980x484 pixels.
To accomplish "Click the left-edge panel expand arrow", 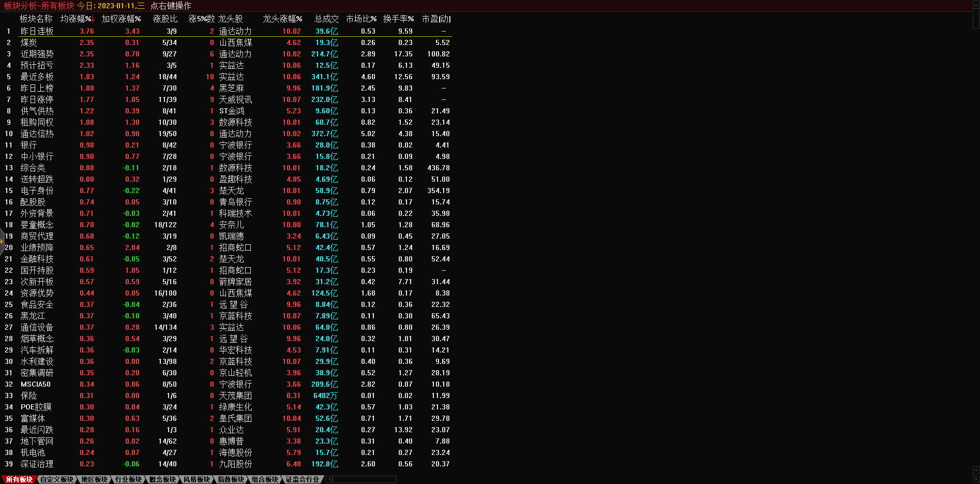I will 2,241.
